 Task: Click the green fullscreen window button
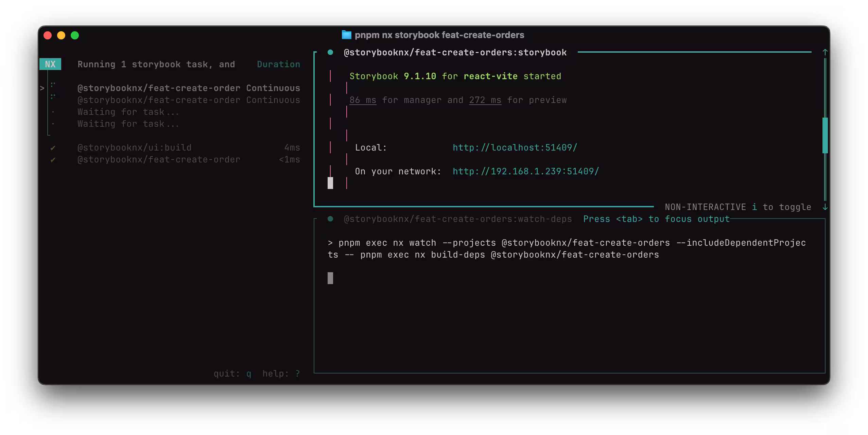(x=75, y=35)
